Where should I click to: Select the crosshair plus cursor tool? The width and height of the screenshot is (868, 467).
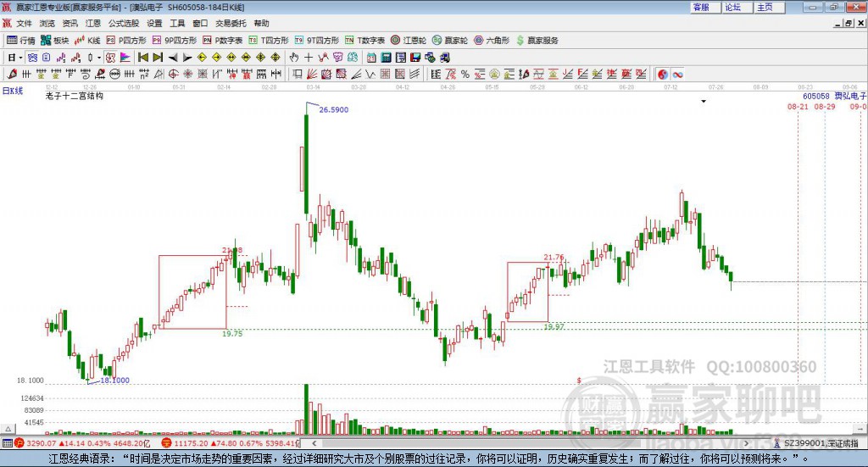tap(309, 58)
